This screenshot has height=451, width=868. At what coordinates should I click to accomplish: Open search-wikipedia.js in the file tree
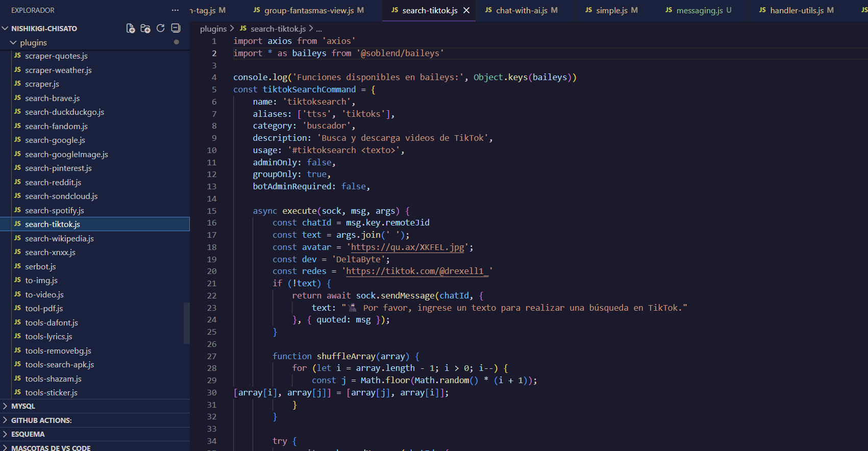tap(59, 239)
